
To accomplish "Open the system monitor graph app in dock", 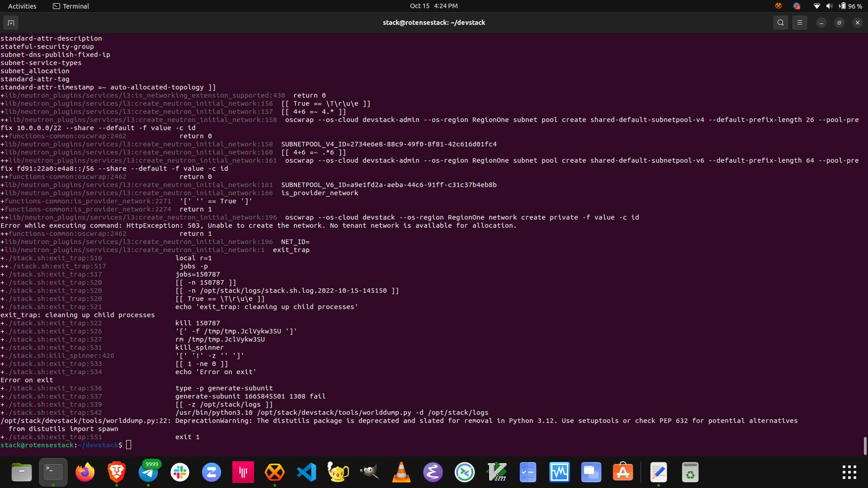I will [560, 472].
